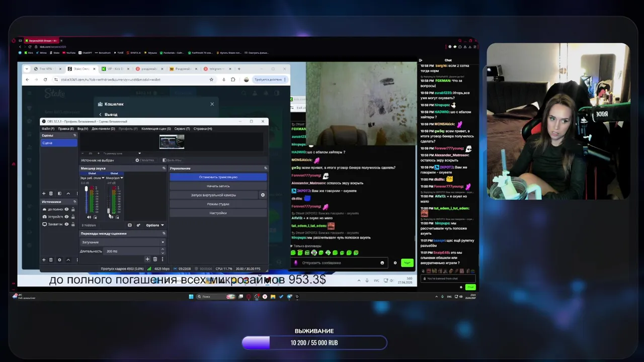Open the Сервис menu in OBS
Viewport: 644px width, 362px height.
pyautogui.click(x=182, y=129)
